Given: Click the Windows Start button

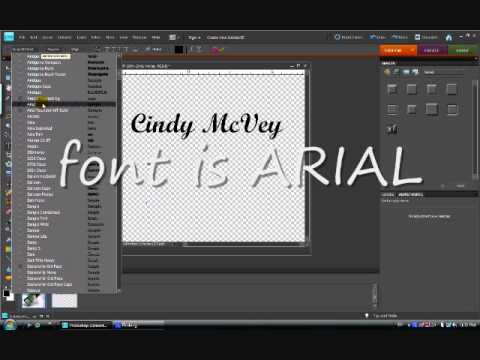Looking at the screenshot, I should point(9,325).
